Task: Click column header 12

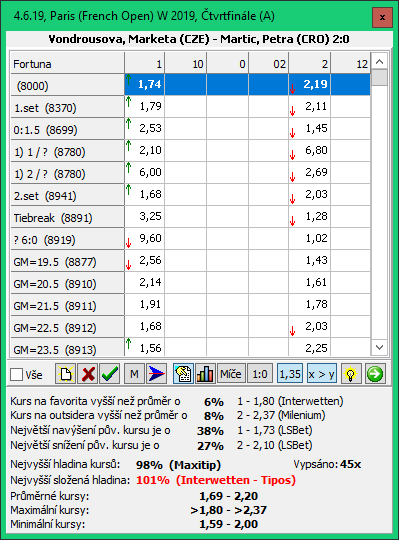Action: [350, 63]
